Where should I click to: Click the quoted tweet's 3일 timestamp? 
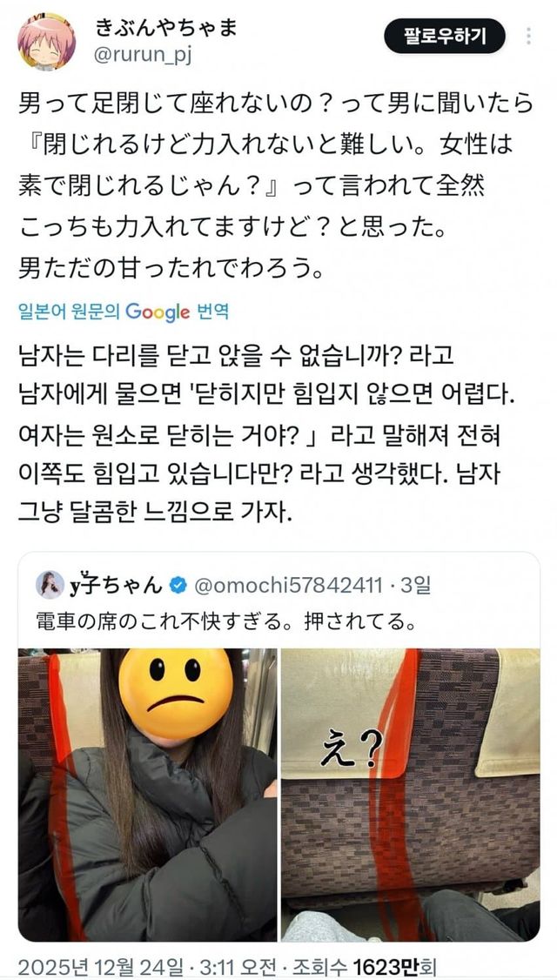coord(416,586)
